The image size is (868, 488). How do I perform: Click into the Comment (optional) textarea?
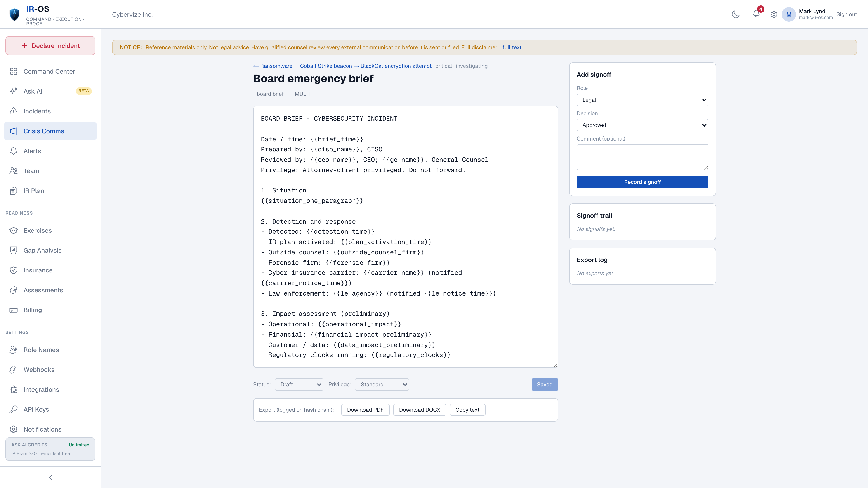(x=642, y=157)
